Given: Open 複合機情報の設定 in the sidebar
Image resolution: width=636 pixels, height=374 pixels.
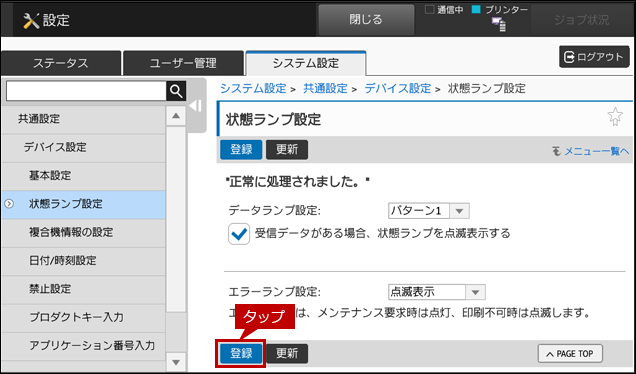Looking at the screenshot, I should pyautogui.click(x=83, y=232).
